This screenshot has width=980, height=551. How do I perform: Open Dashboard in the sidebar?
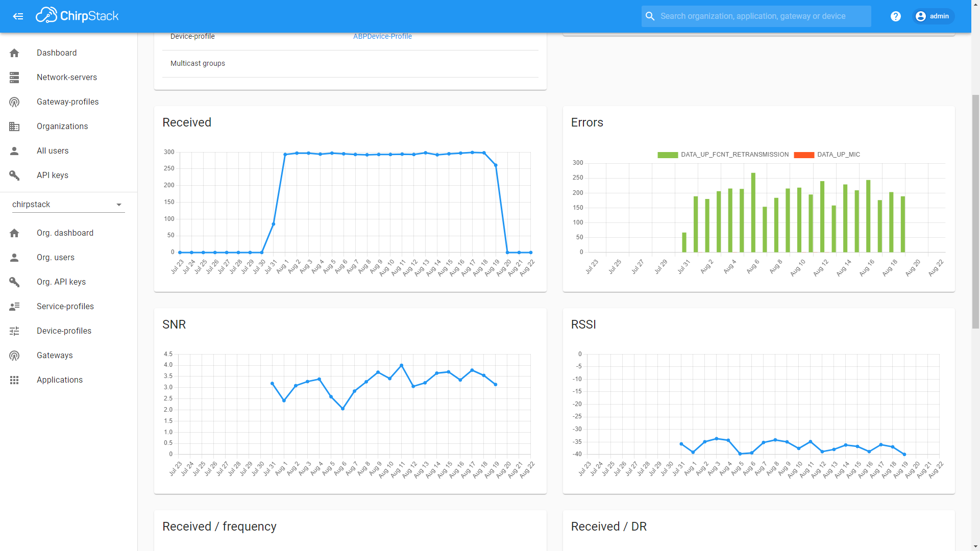click(57, 53)
